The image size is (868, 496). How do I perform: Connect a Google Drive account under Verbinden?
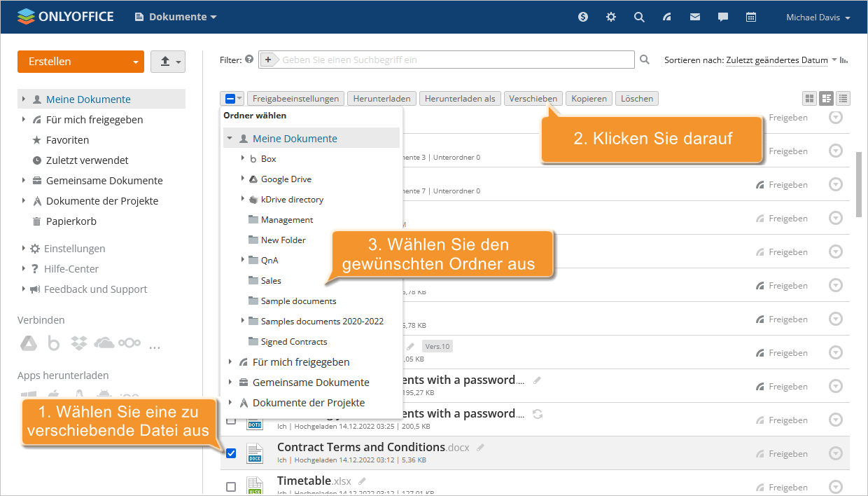[28, 343]
